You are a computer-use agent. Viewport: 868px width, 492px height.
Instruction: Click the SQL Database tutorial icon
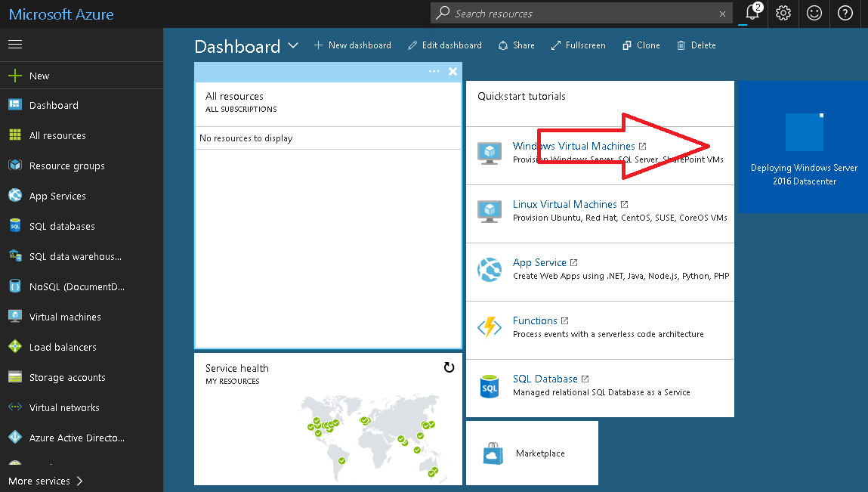[490, 385]
